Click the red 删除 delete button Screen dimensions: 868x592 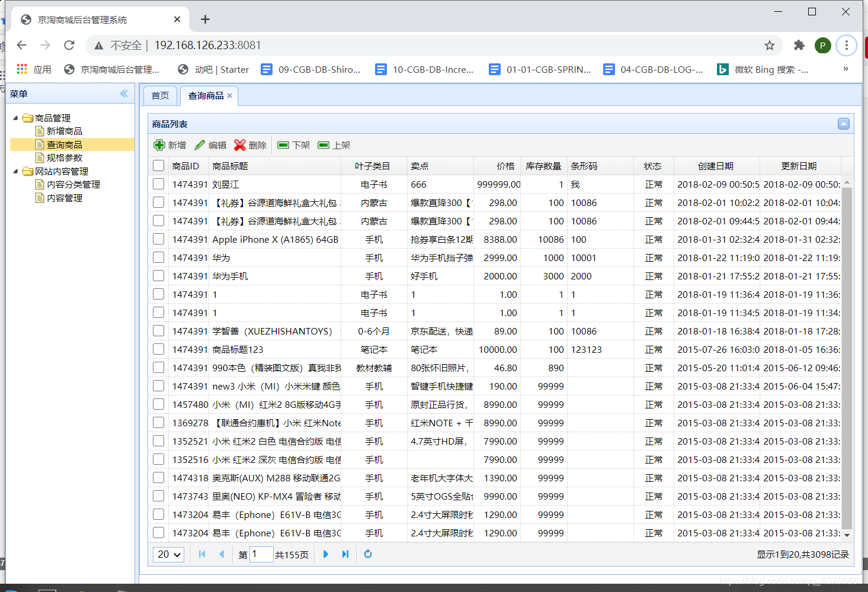(251, 145)
